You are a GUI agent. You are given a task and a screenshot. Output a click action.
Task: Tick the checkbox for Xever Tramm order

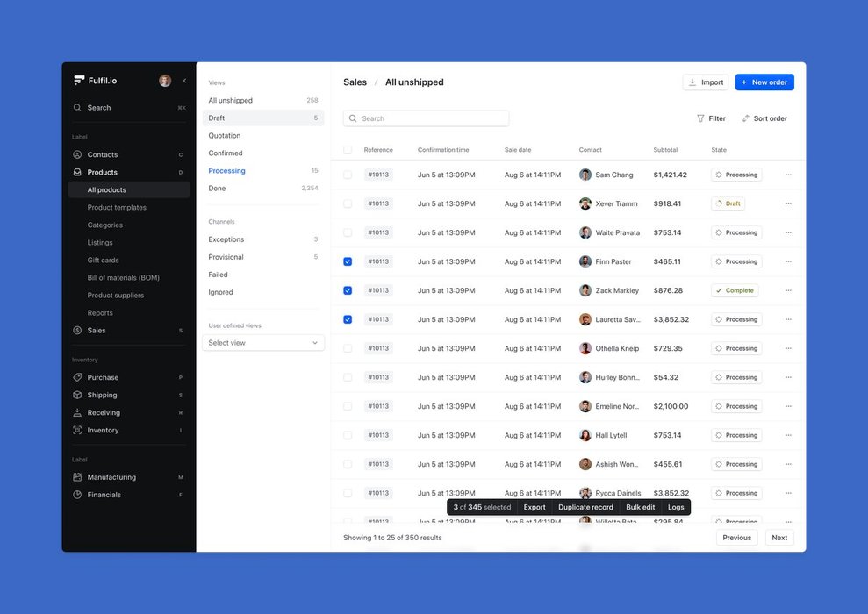click(x=348, y=203)
